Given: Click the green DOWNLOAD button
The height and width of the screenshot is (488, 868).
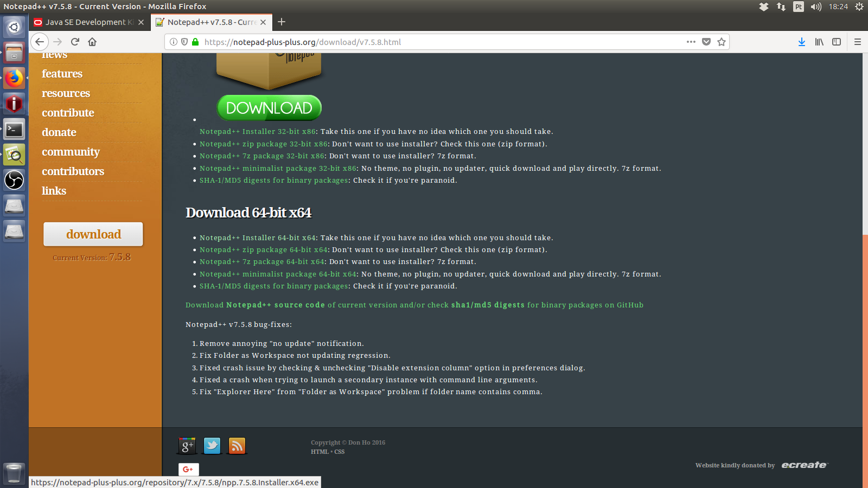Looking at the screenshot, I should (269, 108).
